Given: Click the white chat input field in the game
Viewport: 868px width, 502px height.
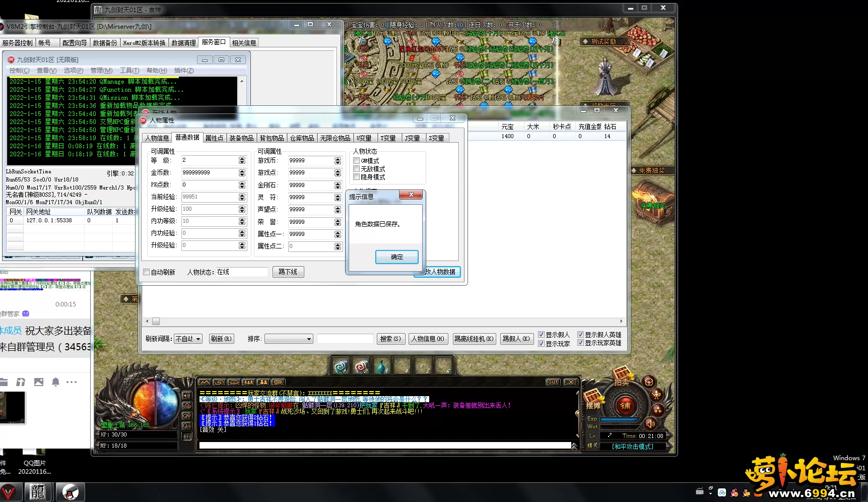Looking at the screenshot, I should click(x=385, y=446).
